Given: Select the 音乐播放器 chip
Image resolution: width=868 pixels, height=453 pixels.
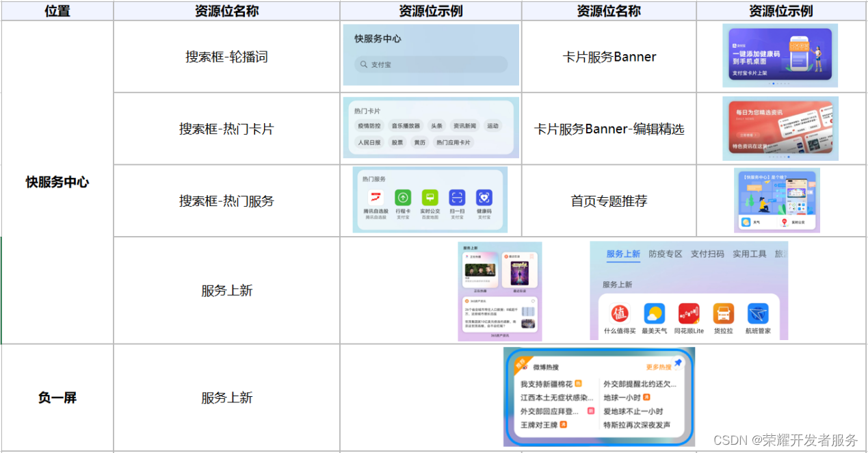Looking at the screenshot, I should (x=406, y=126).
